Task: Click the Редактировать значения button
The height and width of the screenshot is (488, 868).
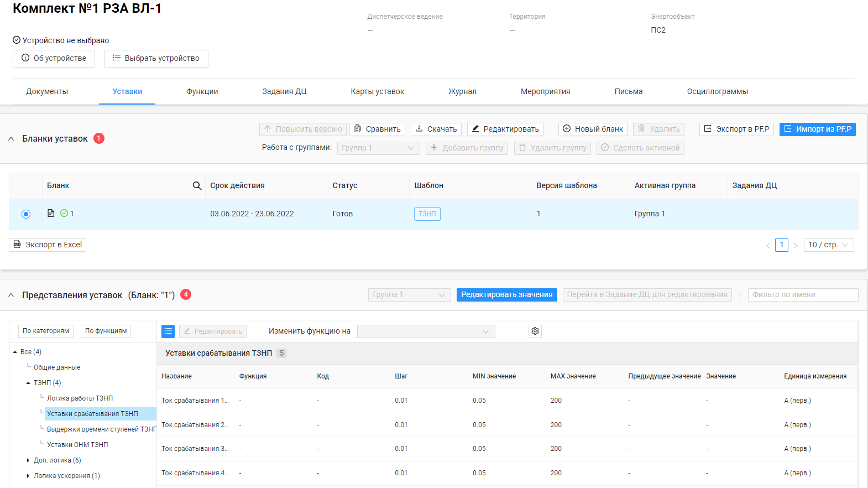Action: tap(507, 295)
